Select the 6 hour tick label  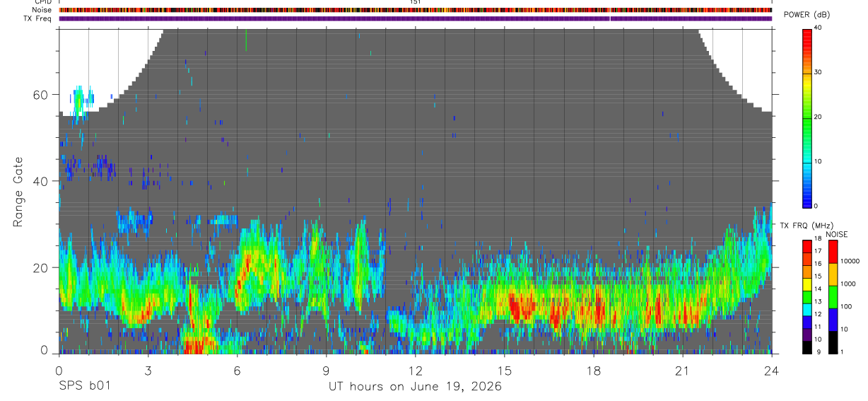click(237, 371)
